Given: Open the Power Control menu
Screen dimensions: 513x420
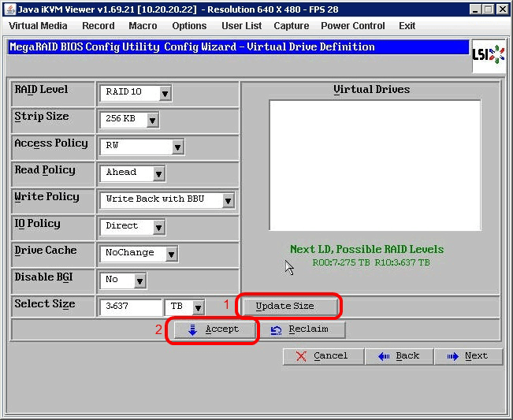Looking at the screenshot, I should click(352, 26).
